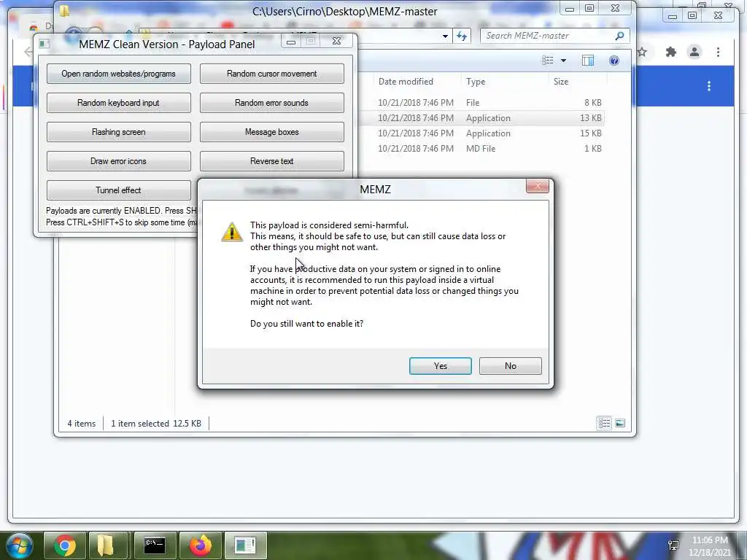
Task: Minimize the MEMZ Payload Panel window
Action: click(x=291, y=42)
